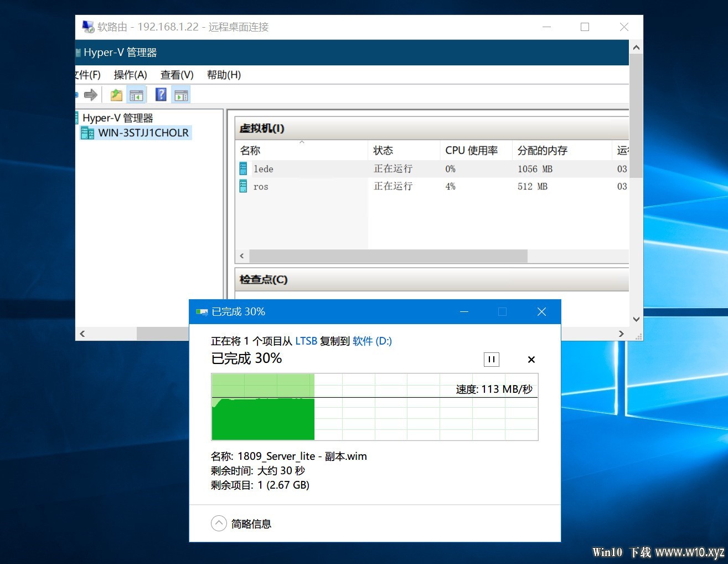The image size is (728, 564).
Task: Click the WIN-3STJJ1CHOLR server icon
Action: [87, 133]
